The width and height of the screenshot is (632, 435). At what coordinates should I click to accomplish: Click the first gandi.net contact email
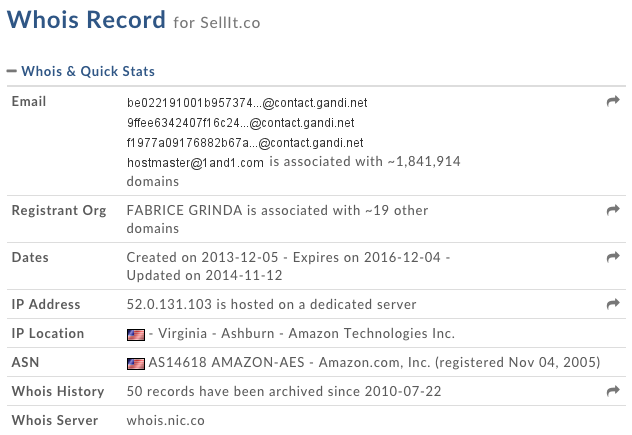click(x=247, y=102)
